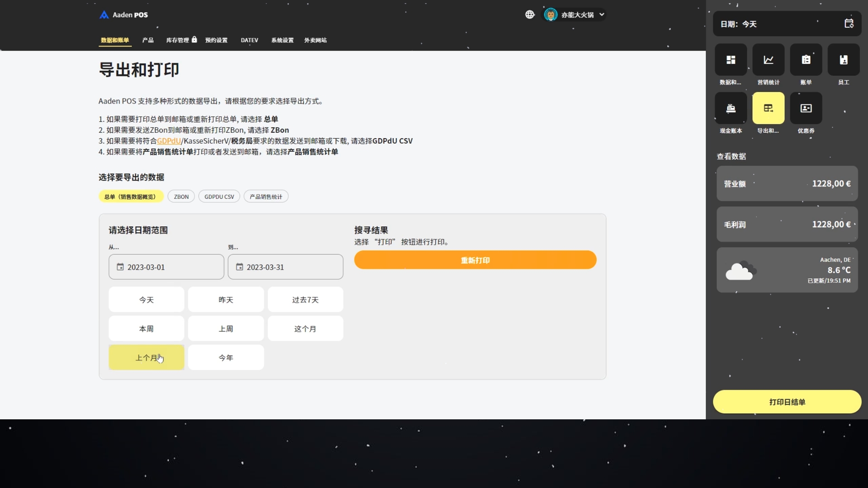This screenshot has width=868, height=488.
Task: Click the calendar icon beside 日期: 今天
Action: click(x=849, y=23)
